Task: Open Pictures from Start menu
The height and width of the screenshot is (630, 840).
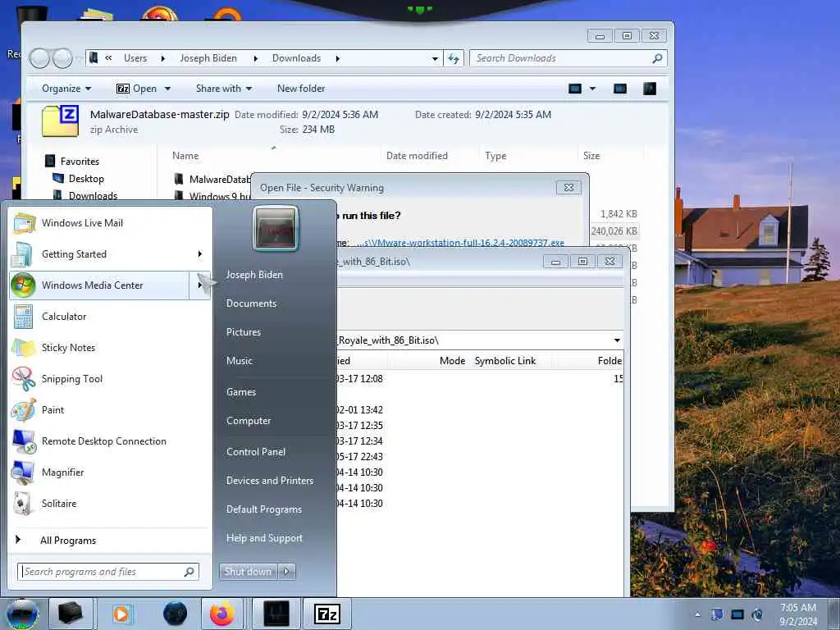Action: pos(244,332)
